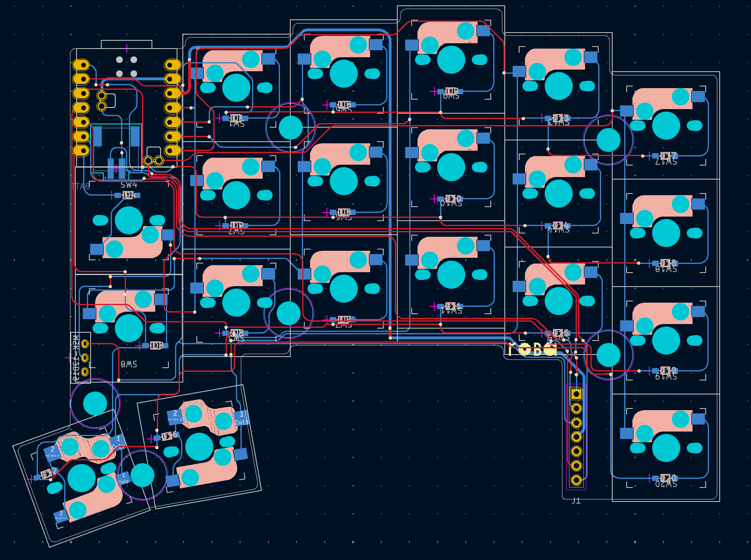Select the SW4 reference label

click(x=128, y=185)
